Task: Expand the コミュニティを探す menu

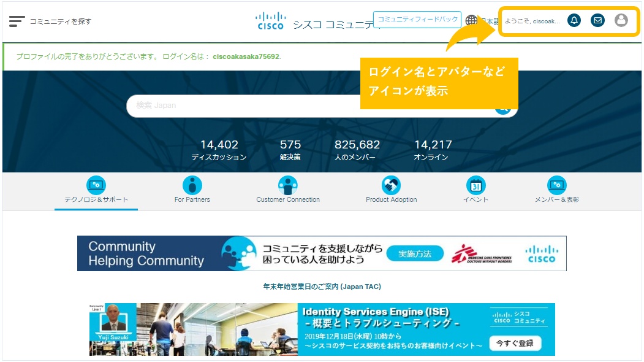Action: pos(57,20)
